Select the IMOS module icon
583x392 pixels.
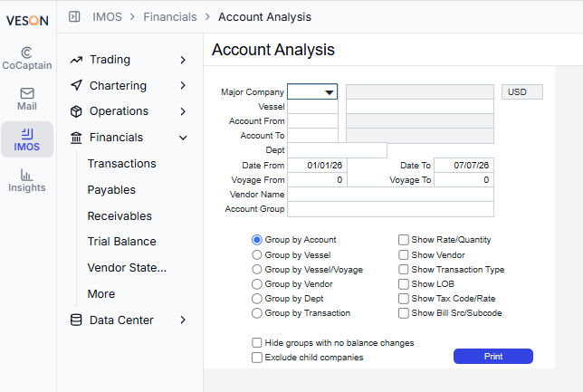point(27,134)
